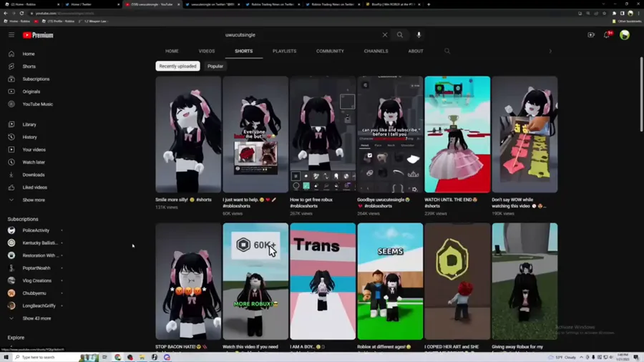Expand subscriptions with Show 43 more
Viewport: 644px width, 362px height.
[x=36, y=318]
